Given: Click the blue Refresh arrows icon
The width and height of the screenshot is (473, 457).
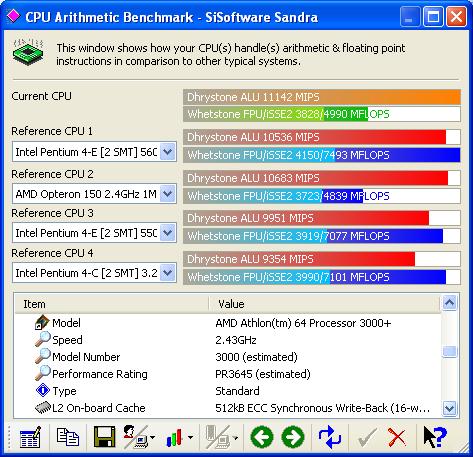Looking at the screenshot, I should pos(330,437).
